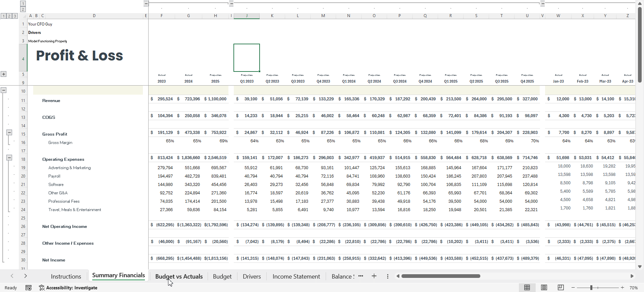Show row outline level 2
The image size is (644, 292).
[9, 16]
